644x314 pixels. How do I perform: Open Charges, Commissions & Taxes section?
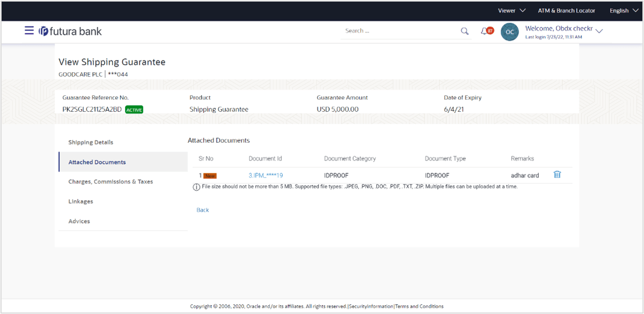point(109,182)
